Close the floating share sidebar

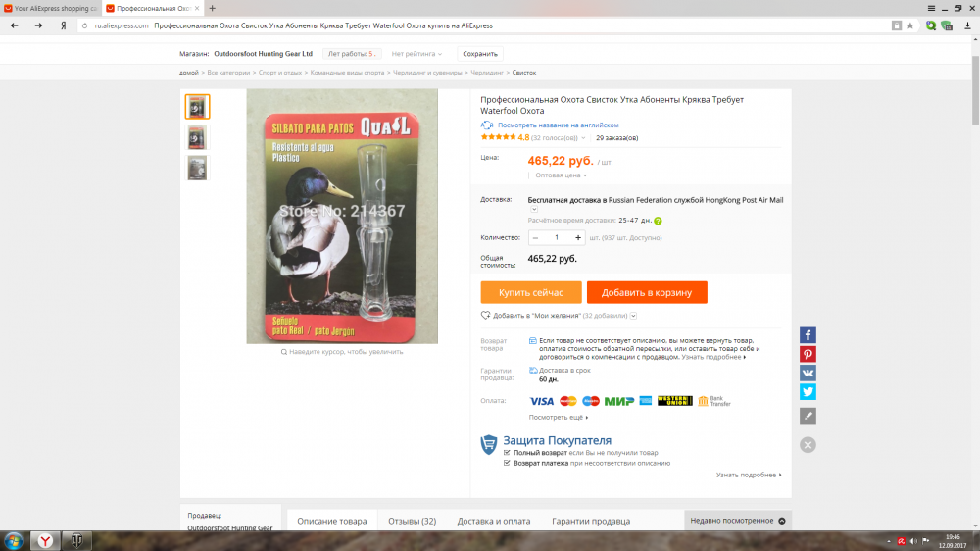pyautogui.click(x=808, y=445)
